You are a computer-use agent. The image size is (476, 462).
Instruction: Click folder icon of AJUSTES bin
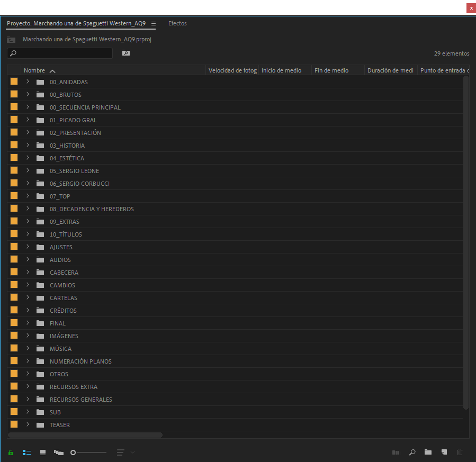click(x=40, y=247)
